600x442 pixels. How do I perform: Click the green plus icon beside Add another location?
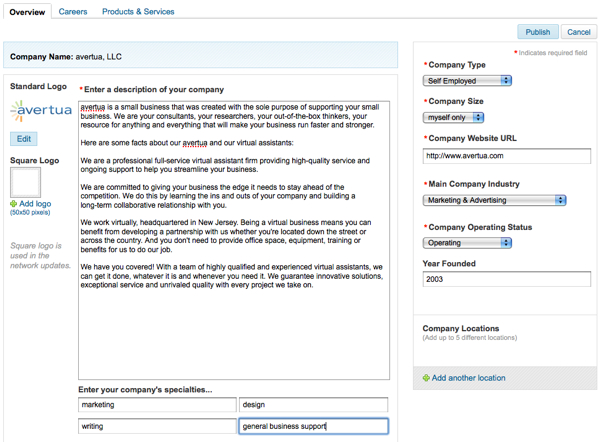427,378
